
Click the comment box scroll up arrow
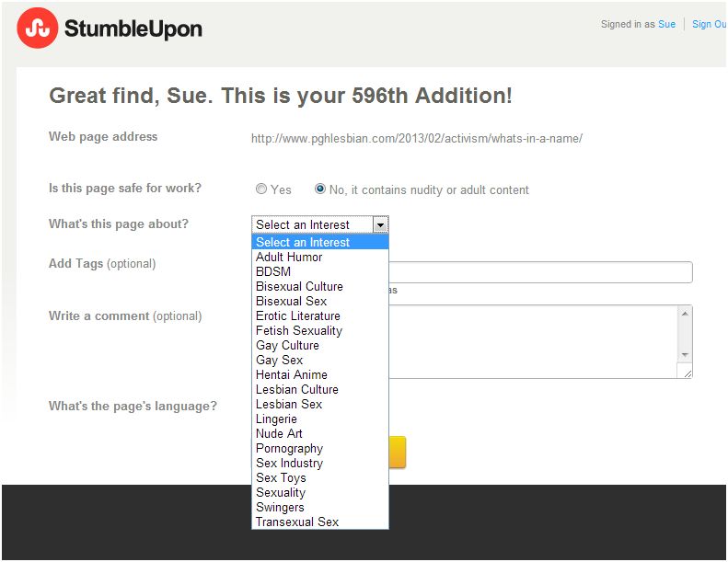(x=684, y=314)
